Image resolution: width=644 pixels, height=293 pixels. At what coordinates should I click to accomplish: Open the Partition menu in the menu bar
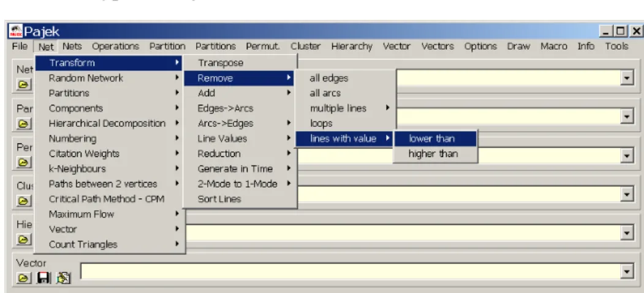(167, 47)
